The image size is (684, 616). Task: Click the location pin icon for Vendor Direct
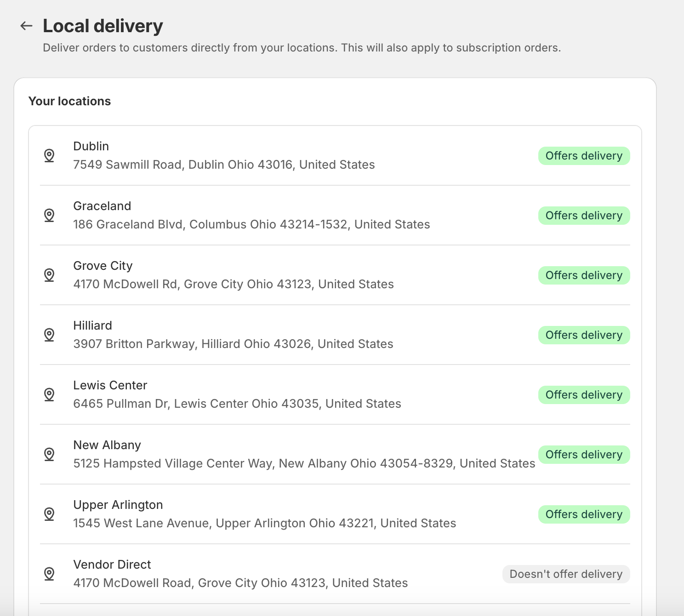click(x=49, y=574)
